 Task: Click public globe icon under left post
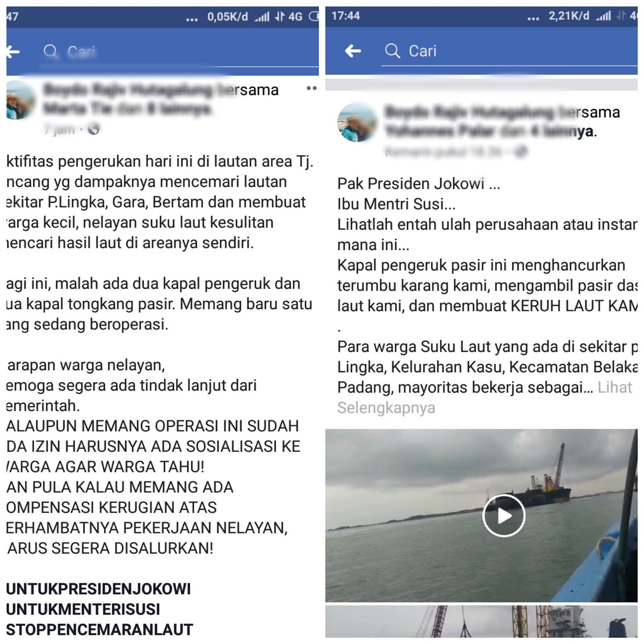(93, 129)
